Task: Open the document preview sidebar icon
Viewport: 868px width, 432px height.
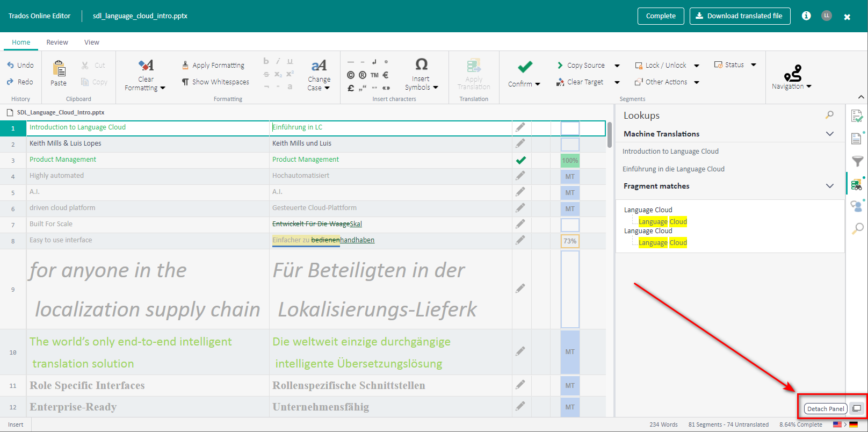Action: click(857, 139)
